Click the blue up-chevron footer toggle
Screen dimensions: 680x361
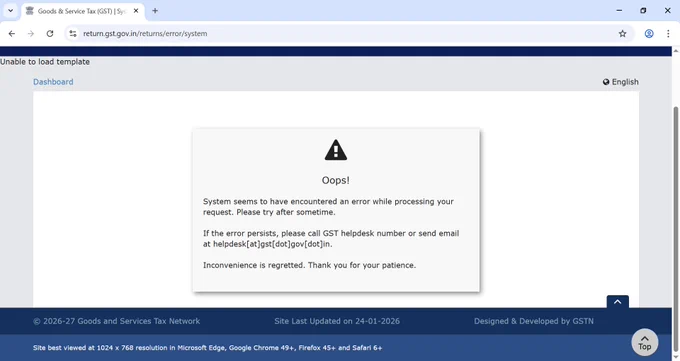(618, 302)
